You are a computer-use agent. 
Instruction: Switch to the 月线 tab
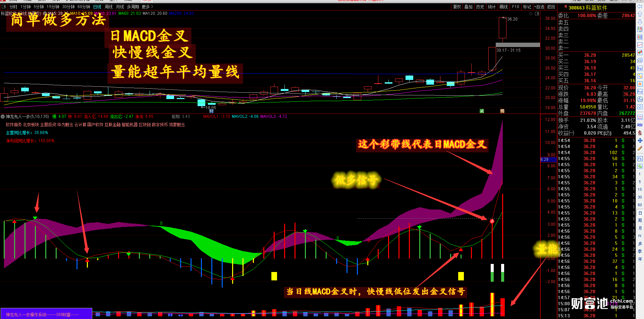(120, 7)
